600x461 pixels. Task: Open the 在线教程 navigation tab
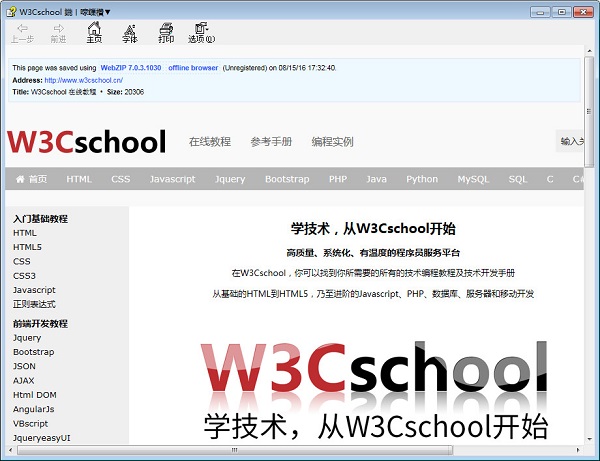coord(210,142)
